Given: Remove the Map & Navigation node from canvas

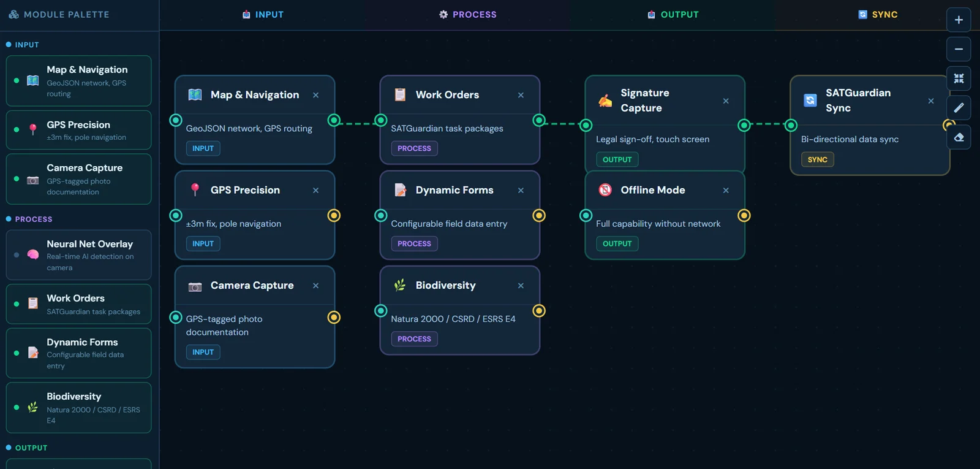Looking at the screenshot, I should pyautogui.click(x=315, y=95).
